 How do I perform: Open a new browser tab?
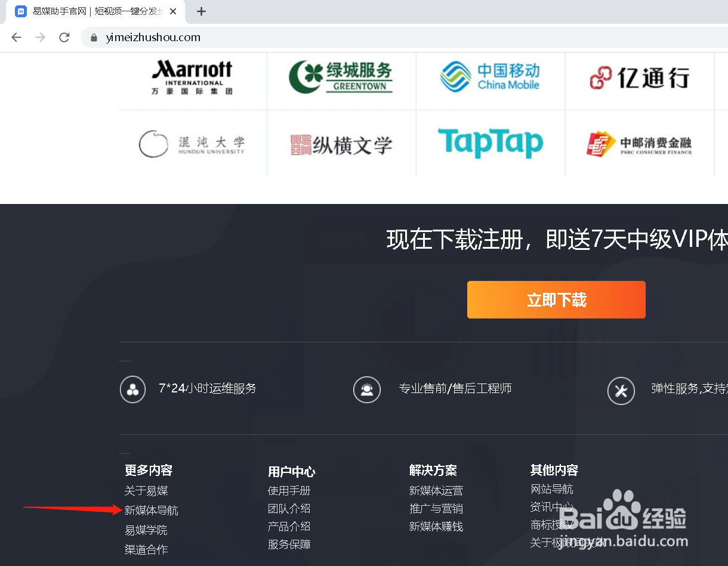(202, 11)
